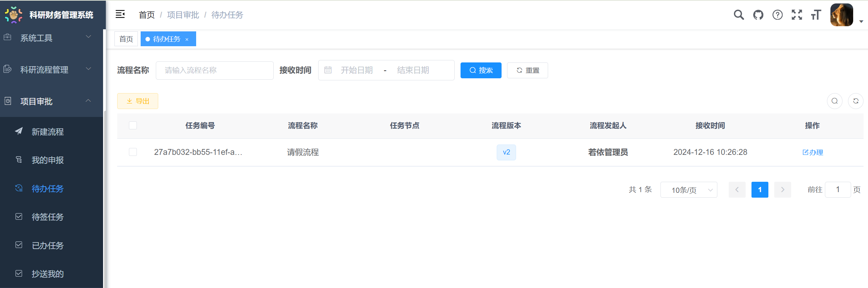Image resolution: width=868 pixels, height=288 pixels.
Task: Click the blue 搜索 button
Action: [481, 70]
